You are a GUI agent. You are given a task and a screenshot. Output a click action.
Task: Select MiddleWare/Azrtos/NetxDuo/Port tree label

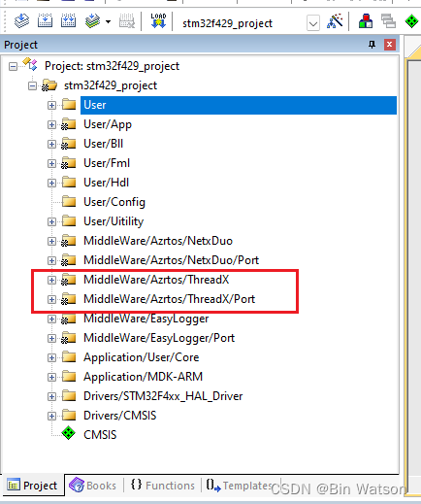click(x=172, y=260)
